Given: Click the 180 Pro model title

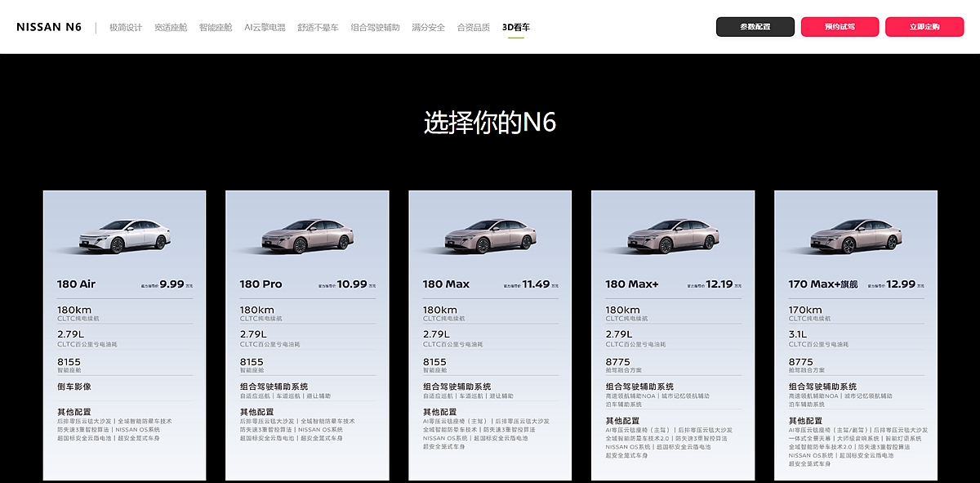Looking at the screenshot, I should click(261, 284).
